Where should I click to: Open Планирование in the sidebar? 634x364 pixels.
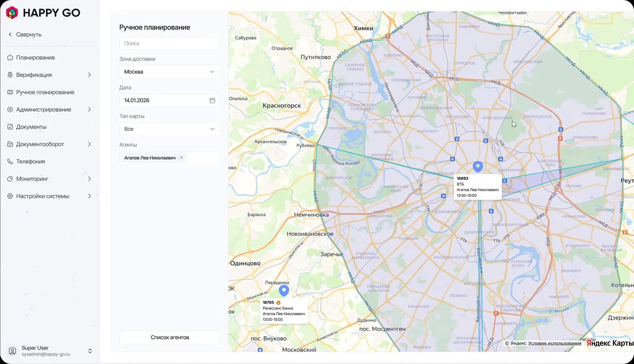[x=35, y=58]
